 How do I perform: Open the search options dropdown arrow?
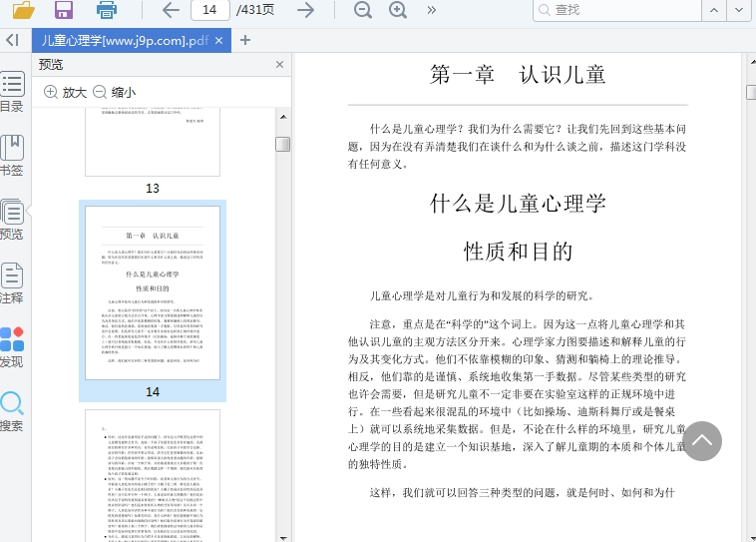pos(739,10)
